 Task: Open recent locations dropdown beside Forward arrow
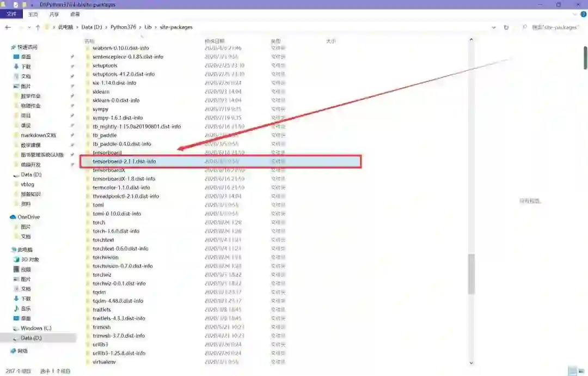(29, 27)
